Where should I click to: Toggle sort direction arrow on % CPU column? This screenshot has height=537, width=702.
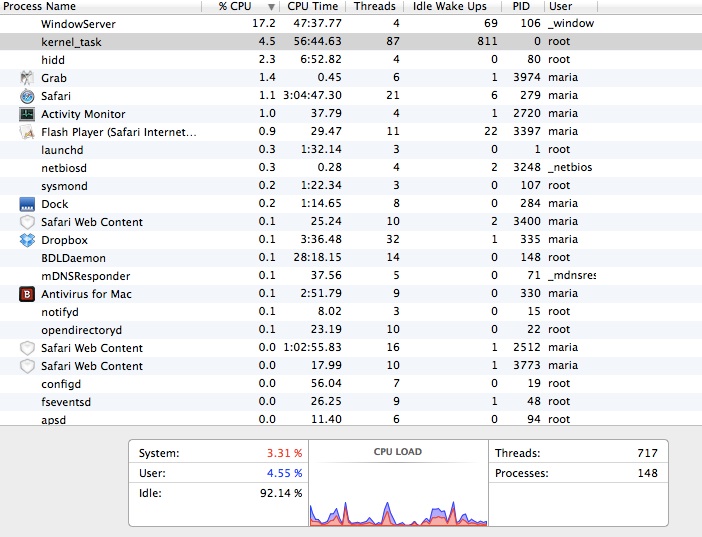271,7
